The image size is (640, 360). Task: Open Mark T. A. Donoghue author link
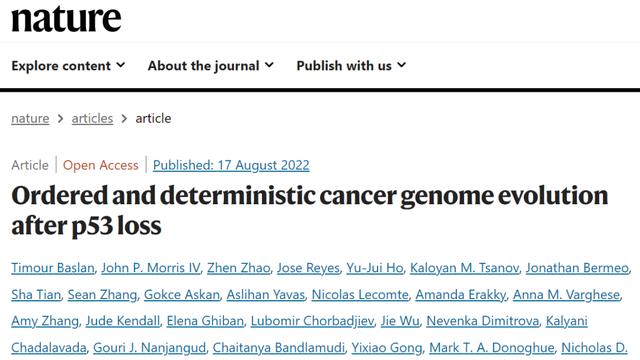(492, 348)
